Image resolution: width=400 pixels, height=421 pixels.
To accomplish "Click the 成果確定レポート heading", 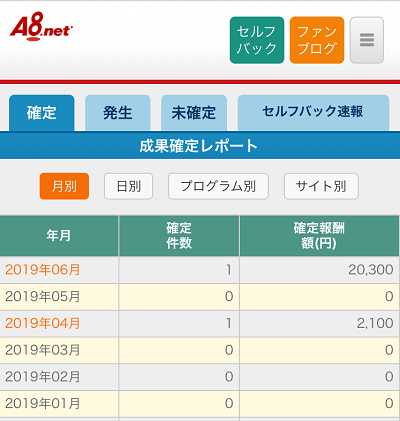I will [199, 146].
